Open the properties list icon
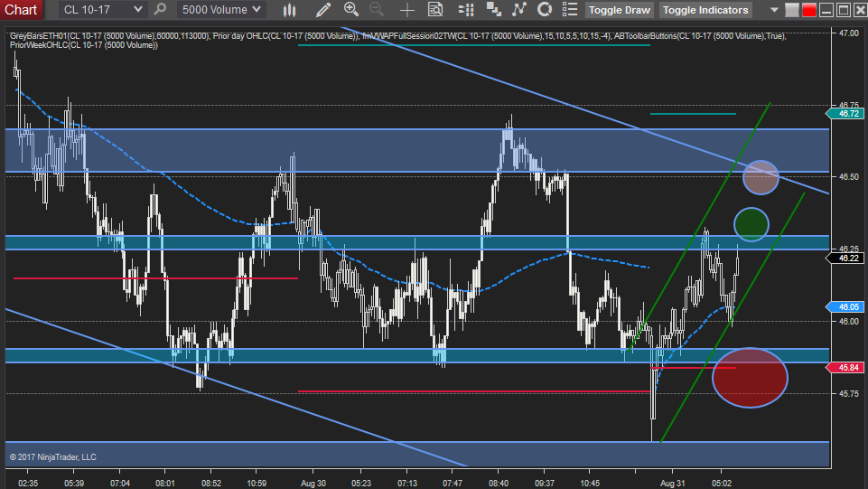868x489 pixels. (570, 9)
